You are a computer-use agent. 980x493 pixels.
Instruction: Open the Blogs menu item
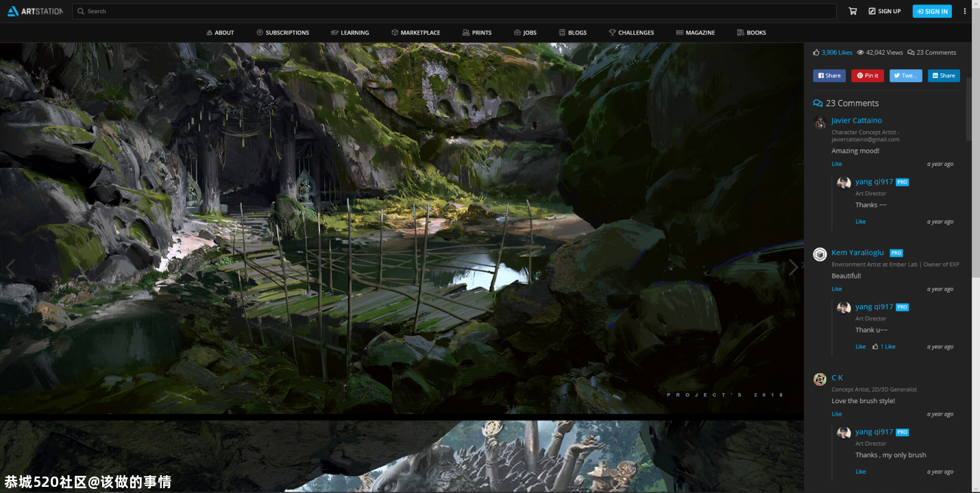(573, 32)
